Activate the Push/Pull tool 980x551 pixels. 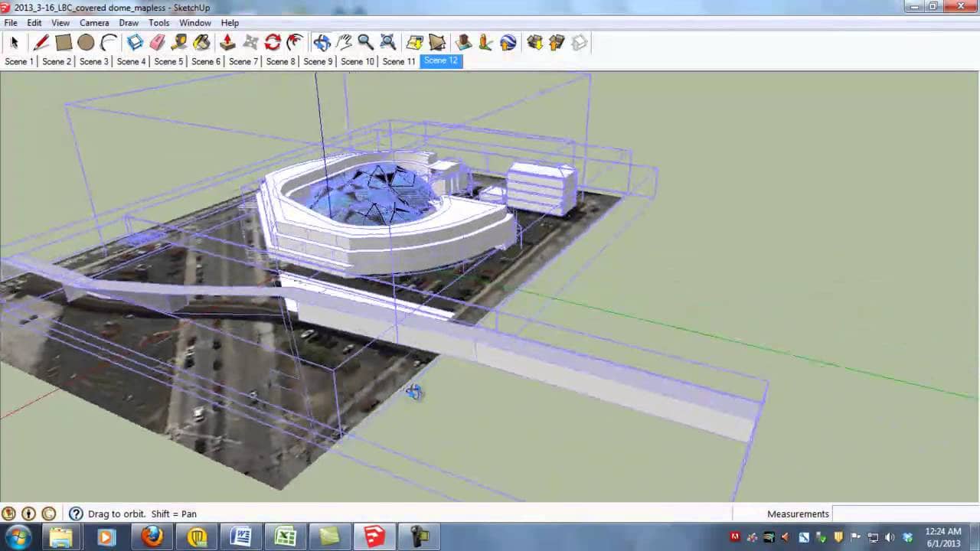[x=227, y=43]
